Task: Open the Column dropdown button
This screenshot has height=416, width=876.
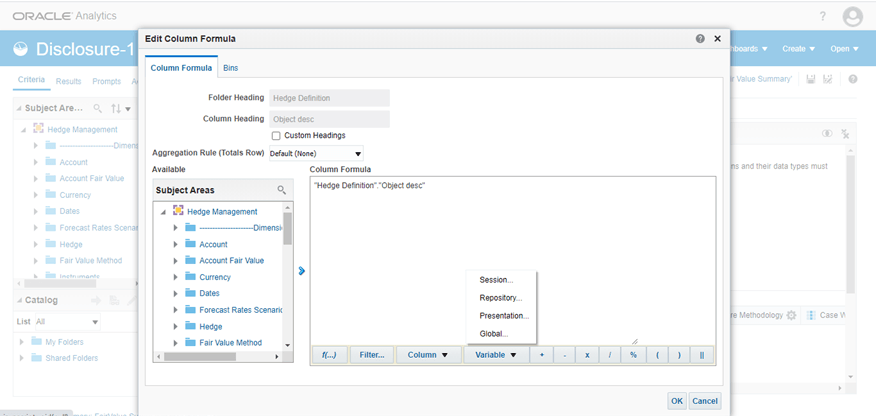Action: (429, 355)
